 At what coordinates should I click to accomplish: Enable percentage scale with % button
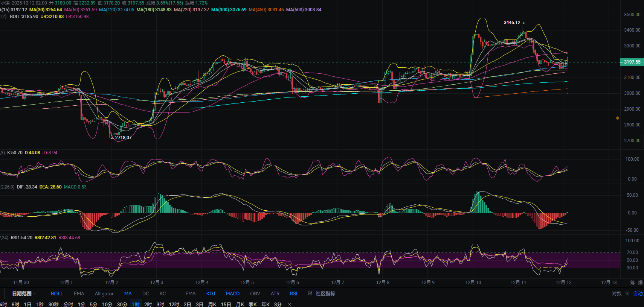627,293
